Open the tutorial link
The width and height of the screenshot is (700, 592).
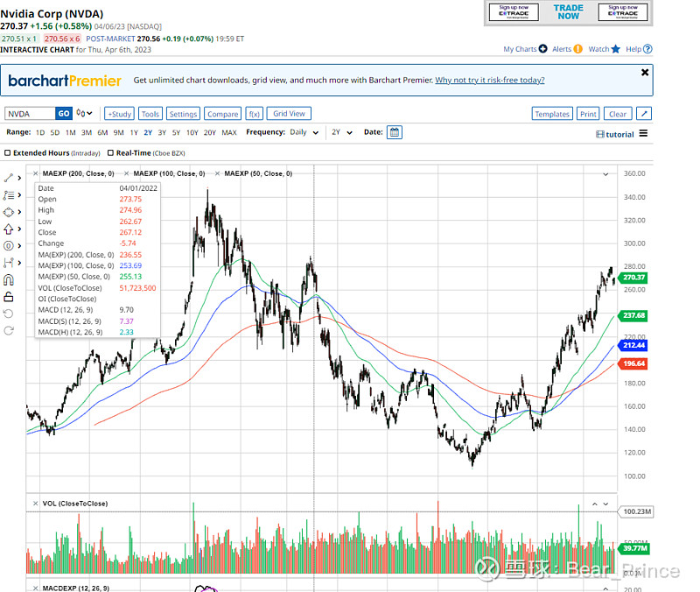(x=615, y=134)
